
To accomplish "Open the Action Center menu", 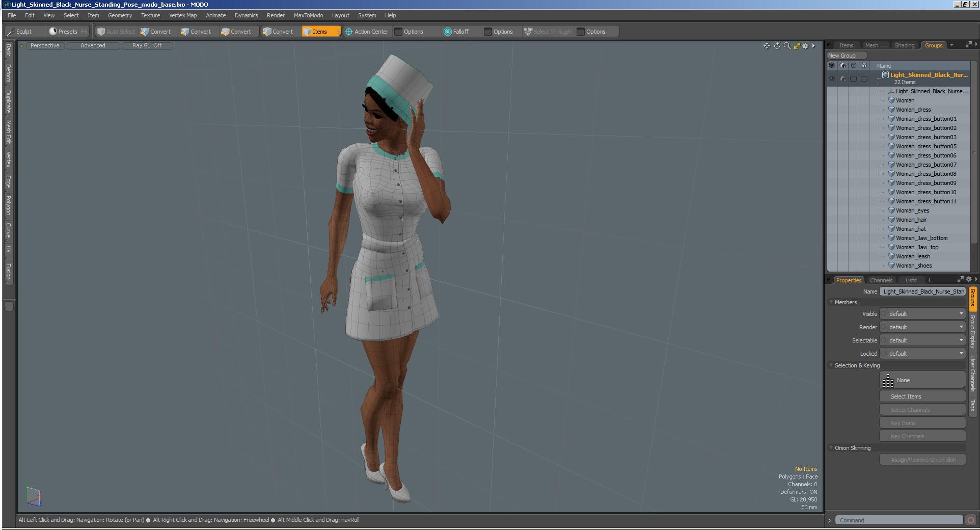I will (367, 32).
